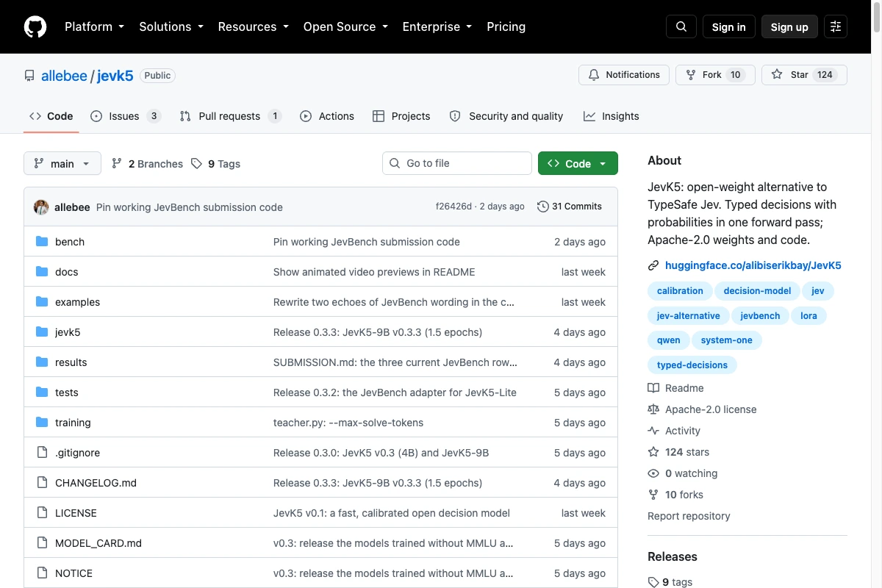Click the Sign up button
882x588 pixels.
click(789, 26)
